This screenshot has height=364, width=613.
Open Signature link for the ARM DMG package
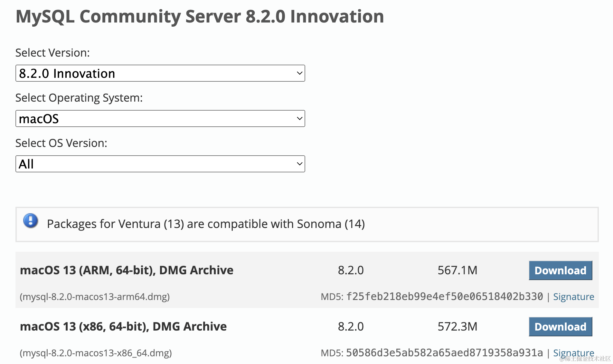pyautogui.click(x=573, y=296)
